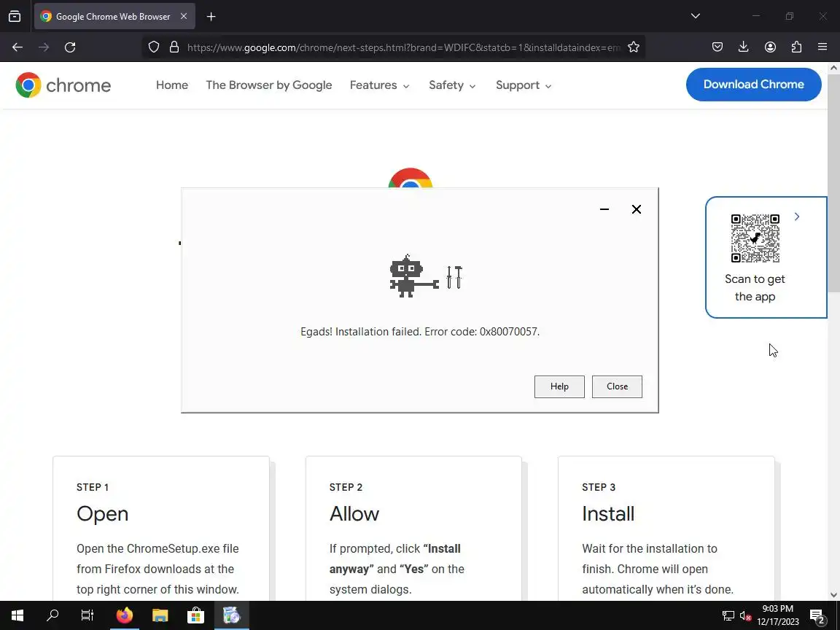Click Close in the installation error dialog
Viewport: 840px width, 630px height.
(x=617, y=386)
